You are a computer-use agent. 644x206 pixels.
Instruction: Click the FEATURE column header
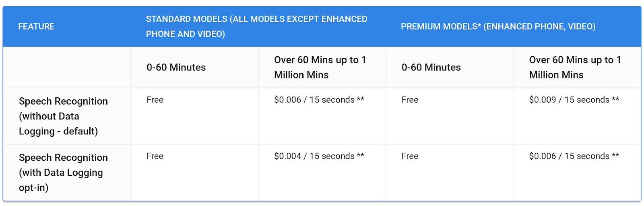click(36, 27)
